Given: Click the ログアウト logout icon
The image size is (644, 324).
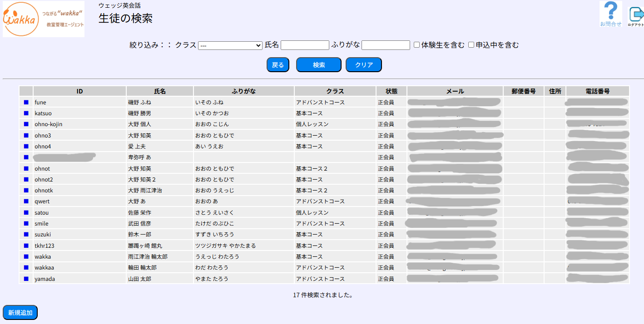Looking at the screenshot, I should pos(636,16).
